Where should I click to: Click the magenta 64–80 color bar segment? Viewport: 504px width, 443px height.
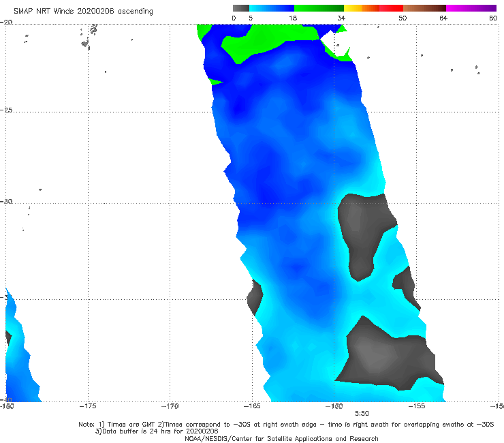pyautogui.click(x=471, y=8)
